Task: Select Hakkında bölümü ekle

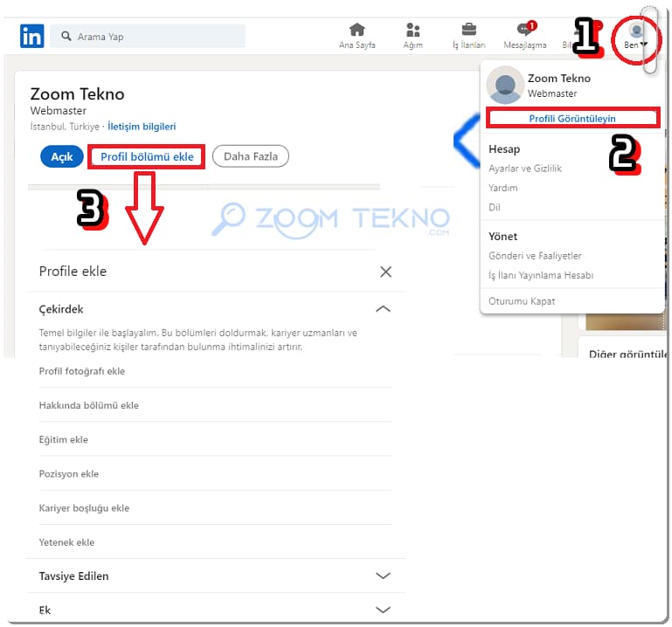Action: [89, 405]
